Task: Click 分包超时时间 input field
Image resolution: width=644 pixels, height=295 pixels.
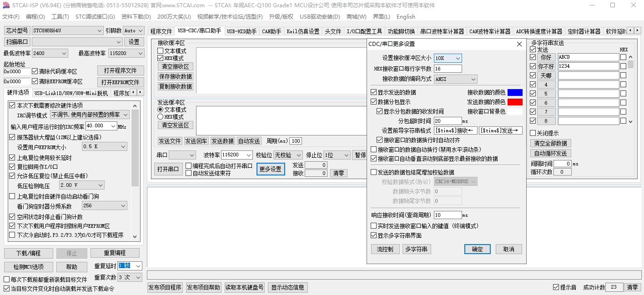Action: [448, 121]
